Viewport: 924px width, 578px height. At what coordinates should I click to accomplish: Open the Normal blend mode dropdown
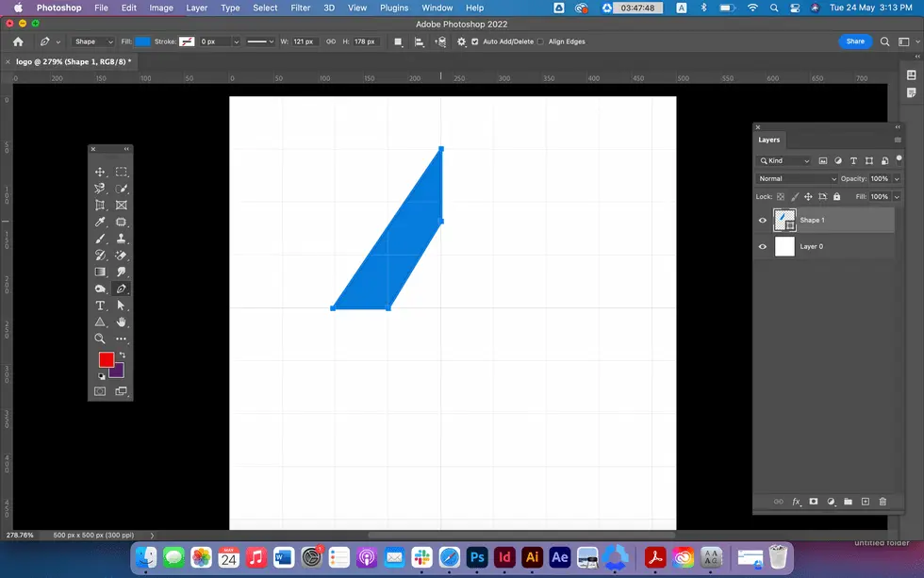point(797,179)
